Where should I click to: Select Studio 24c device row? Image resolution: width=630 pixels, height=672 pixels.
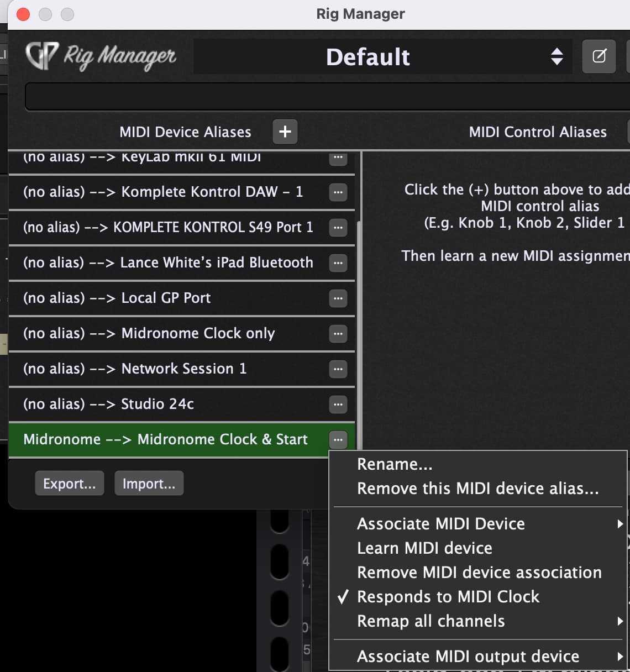coord(182,405)
